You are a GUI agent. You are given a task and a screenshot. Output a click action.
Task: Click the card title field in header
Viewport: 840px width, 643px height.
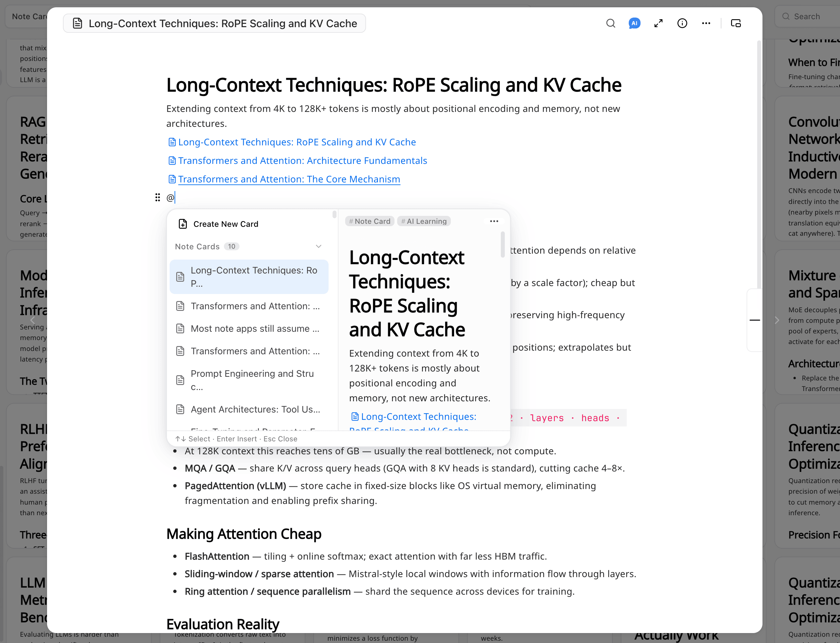coord(214,24)
